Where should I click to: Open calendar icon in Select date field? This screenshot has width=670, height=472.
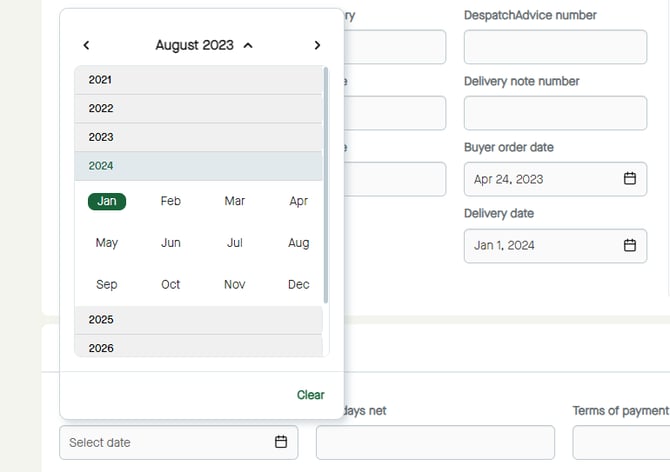pos(281,442)
